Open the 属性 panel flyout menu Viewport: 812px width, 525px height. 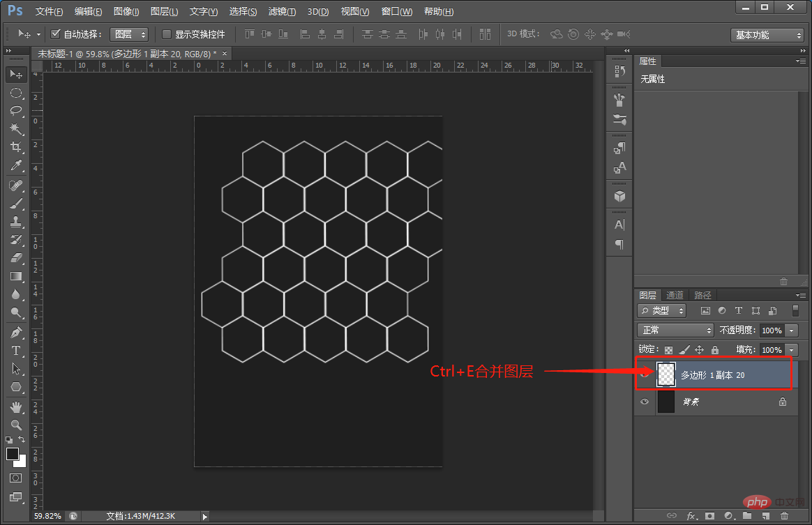tap(801, 61)
